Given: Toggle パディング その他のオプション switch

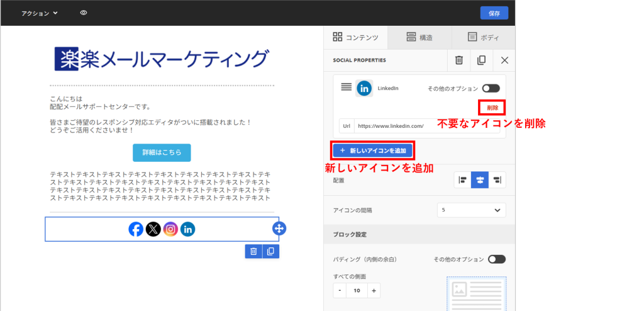Looking at the screenshot, I should point(497,259).
